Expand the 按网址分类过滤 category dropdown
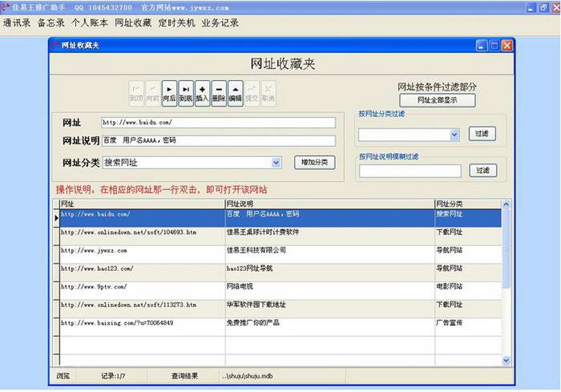The image size is (561, 392). tap(454, 135)
